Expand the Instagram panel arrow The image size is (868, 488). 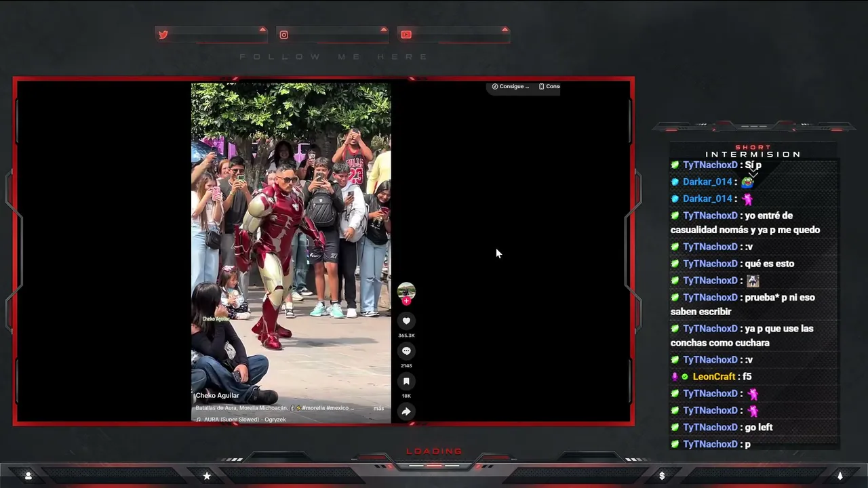[x=384, y=29]
